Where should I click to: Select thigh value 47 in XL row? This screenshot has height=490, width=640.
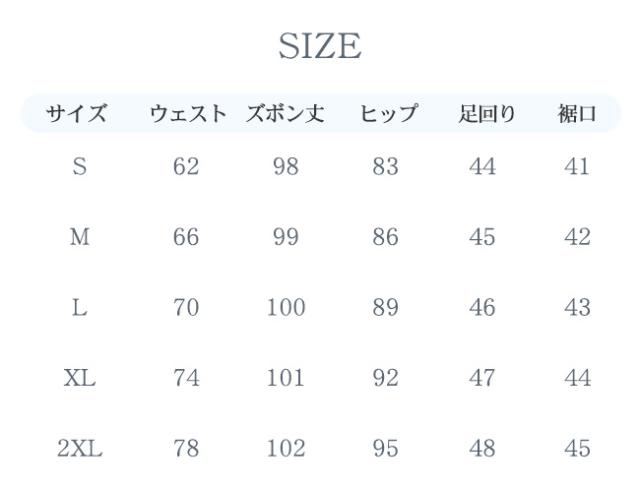(x=482, y=378)
